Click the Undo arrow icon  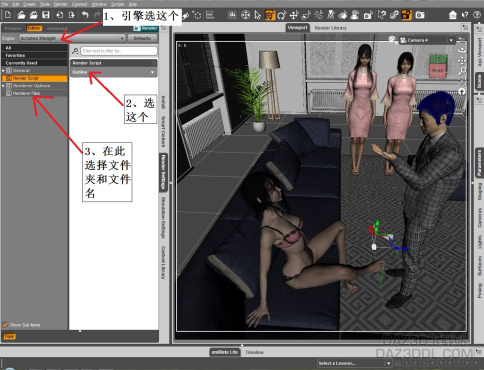click(85, 15)
